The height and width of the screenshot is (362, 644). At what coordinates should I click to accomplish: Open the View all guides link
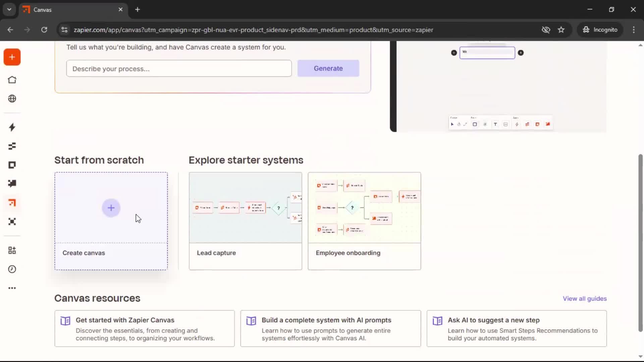[585, 299]
